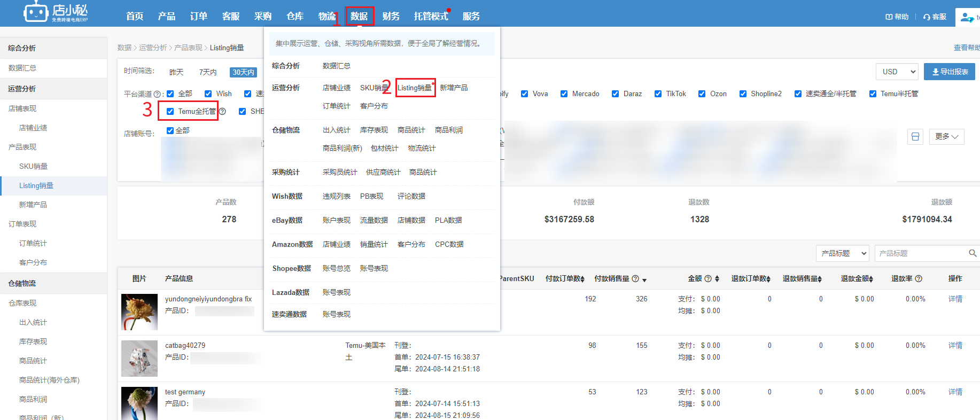Open the USD currency dropdown
The height and width of the screenshot is (420, 980).
[897, 72]
